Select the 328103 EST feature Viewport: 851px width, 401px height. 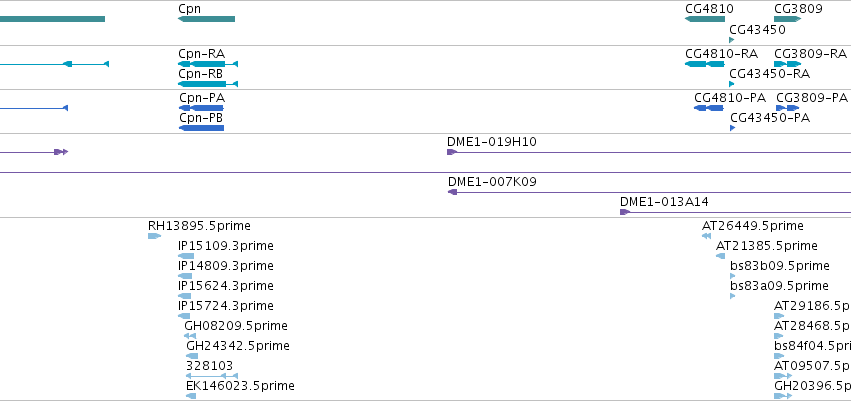(x=211, y=376)
